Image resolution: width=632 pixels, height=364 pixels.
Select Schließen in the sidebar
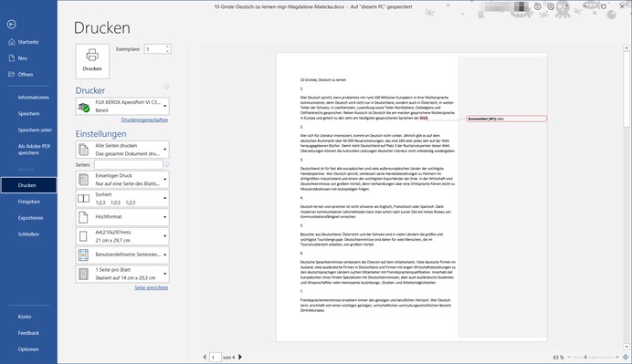(x=28, y=234)
